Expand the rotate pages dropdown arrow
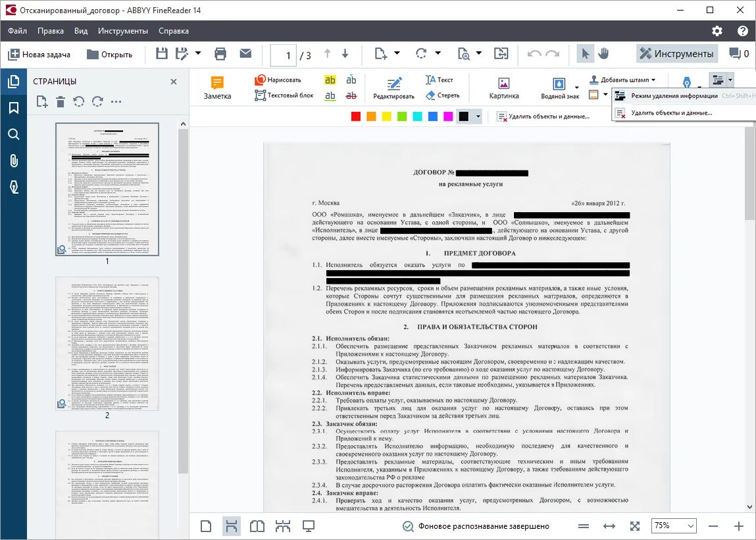The width and height of the screenshot is (756, 540). coord(438,53)
